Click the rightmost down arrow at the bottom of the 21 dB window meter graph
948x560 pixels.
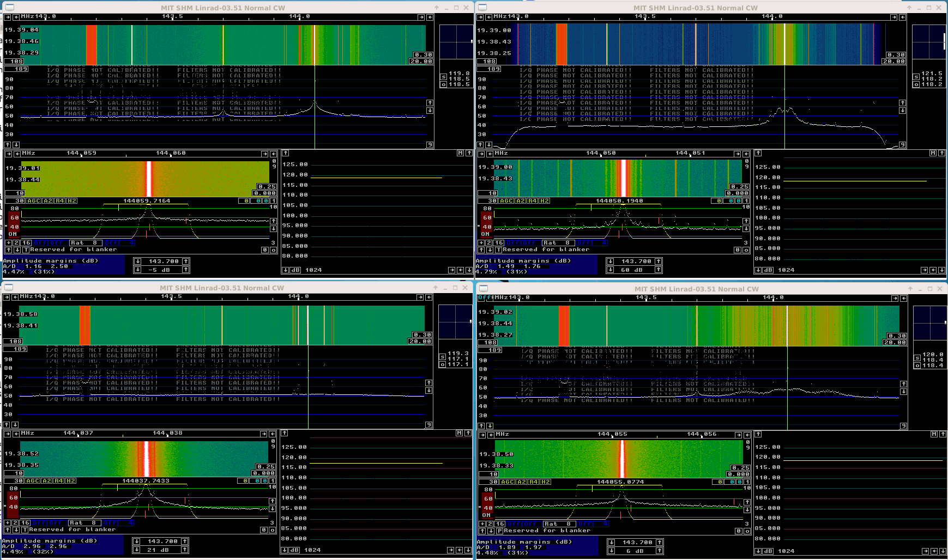(468, 550)
